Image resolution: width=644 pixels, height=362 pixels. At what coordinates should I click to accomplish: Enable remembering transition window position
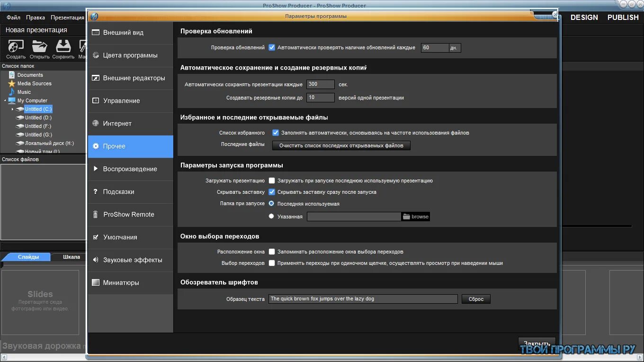(x=272, y=252)
